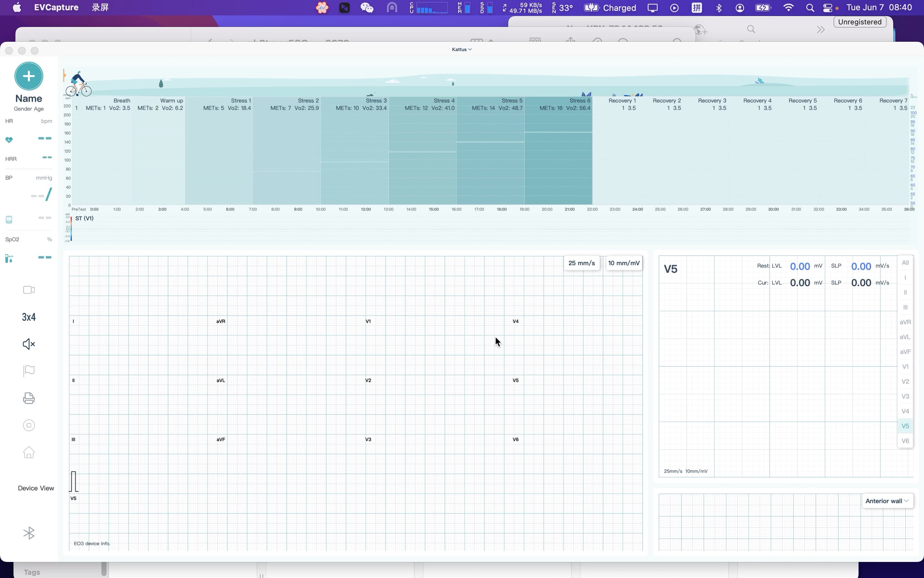
Task: Open the 录屏 menu
Action: pyautogui.click(x=100, y=8)
